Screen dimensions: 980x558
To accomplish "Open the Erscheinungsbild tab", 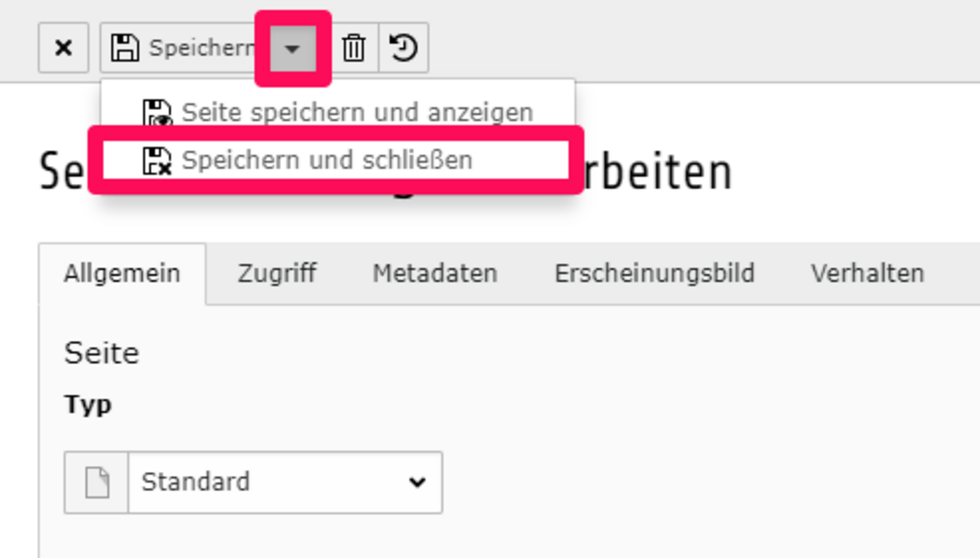I will coord(654,273).
